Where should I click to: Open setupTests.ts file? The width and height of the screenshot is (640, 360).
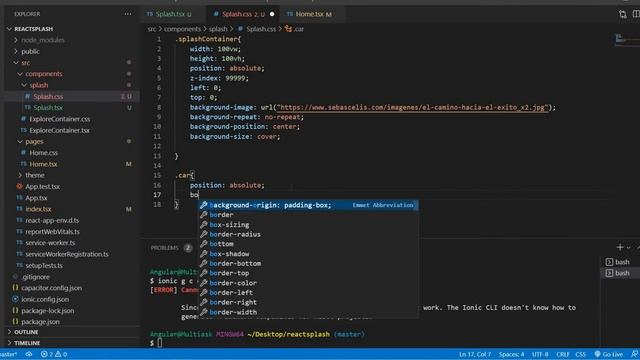point(44,265)
